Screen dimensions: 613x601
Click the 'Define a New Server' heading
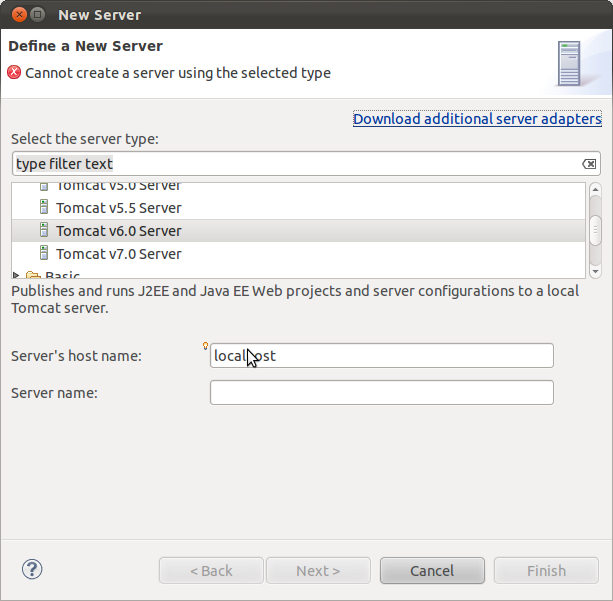85,46
